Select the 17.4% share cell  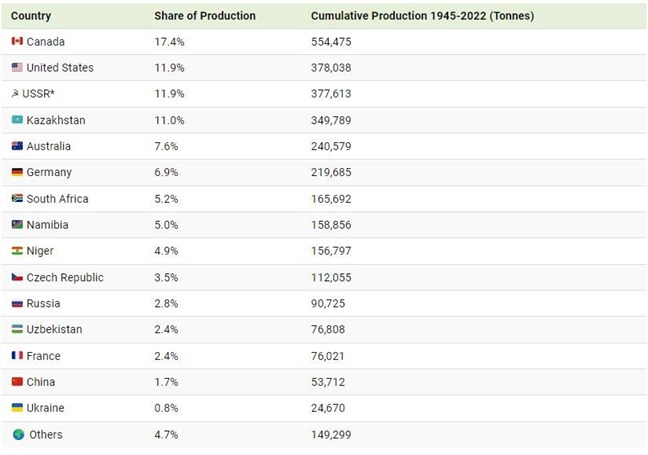click(x=169, y=42)
